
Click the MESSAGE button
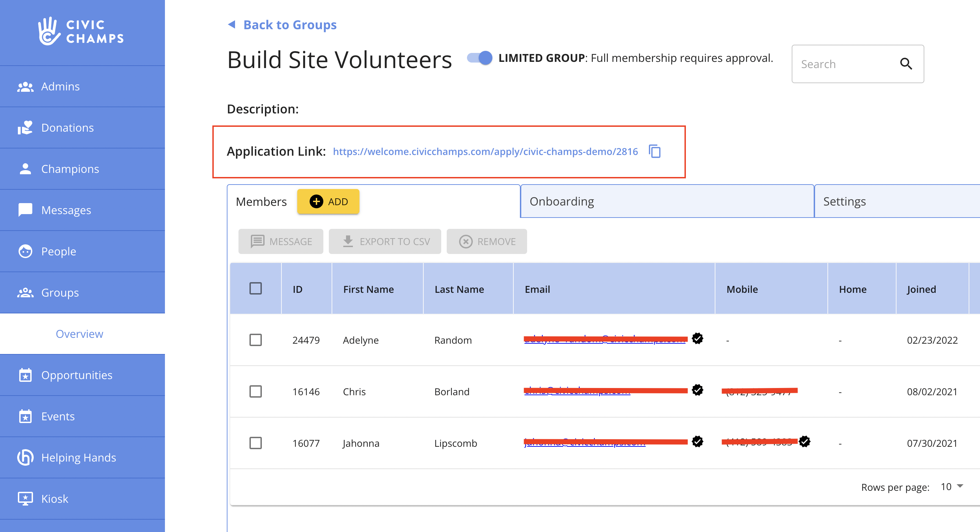coord(281,241)
